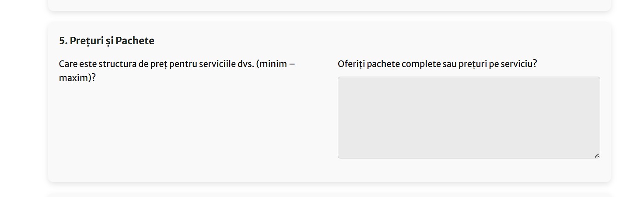This screenshot has height=197, width=644.
Task: Select the "5. Prețuri și Pachete" section heading
Action: click(x=107, y=41)
